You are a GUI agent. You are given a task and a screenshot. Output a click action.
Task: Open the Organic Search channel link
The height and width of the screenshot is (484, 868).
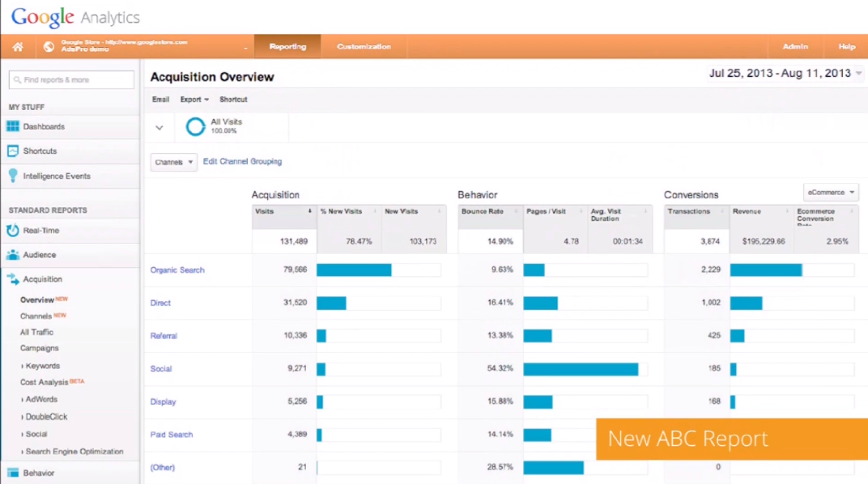coord(177,270)
